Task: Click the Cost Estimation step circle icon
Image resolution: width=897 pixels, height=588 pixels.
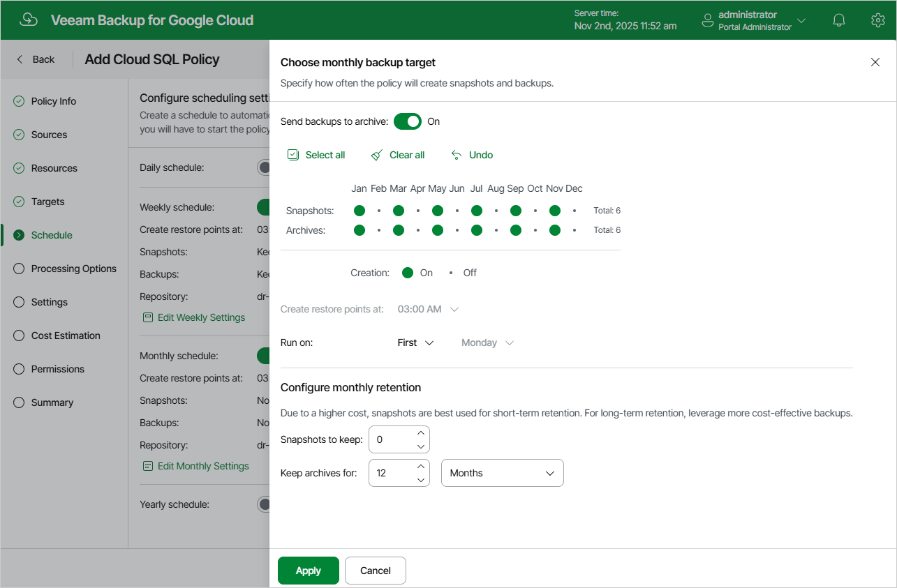Action: pos(19,336)
